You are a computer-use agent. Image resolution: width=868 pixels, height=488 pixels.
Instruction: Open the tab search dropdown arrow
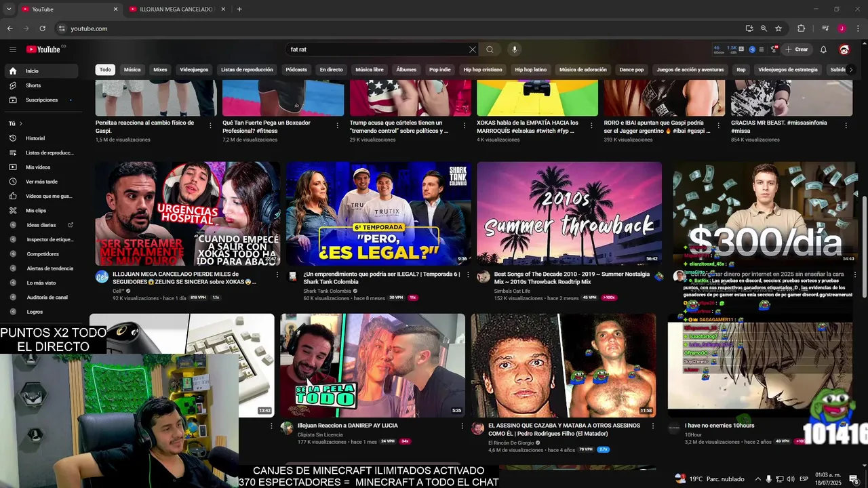pos(9,9)
